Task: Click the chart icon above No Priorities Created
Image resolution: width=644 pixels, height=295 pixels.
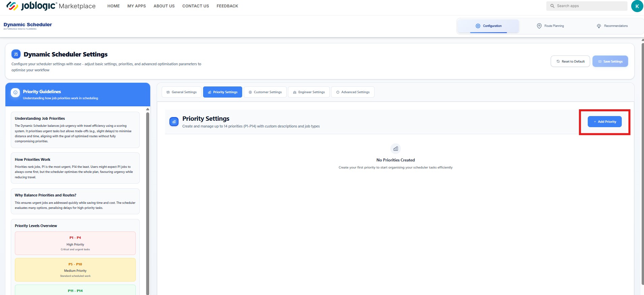Action: 396,149
